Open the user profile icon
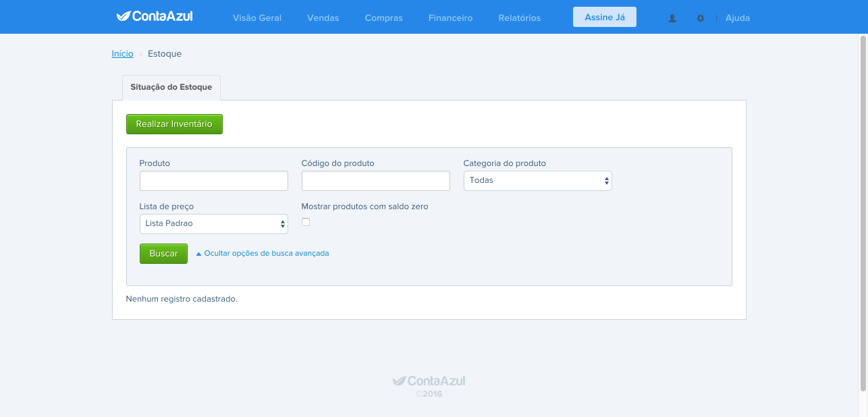This screenshot has width=868, height=417. click(x=672, y=18)
